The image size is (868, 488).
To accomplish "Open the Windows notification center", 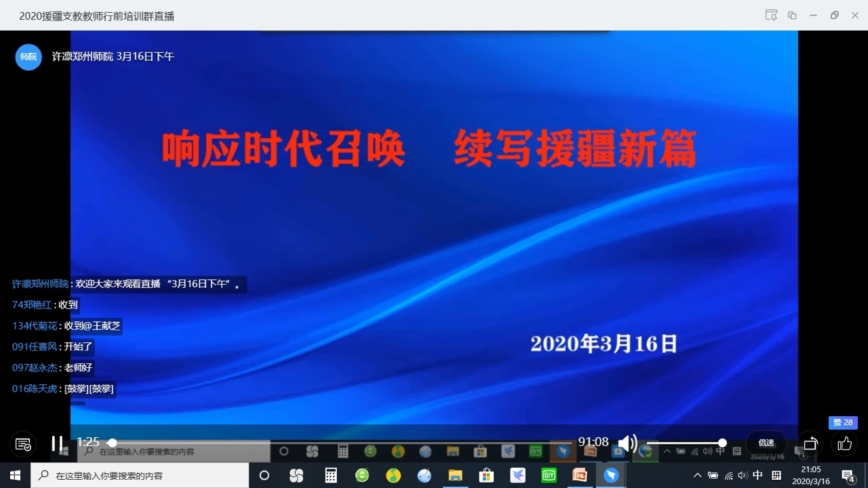I will click(848, 475).
